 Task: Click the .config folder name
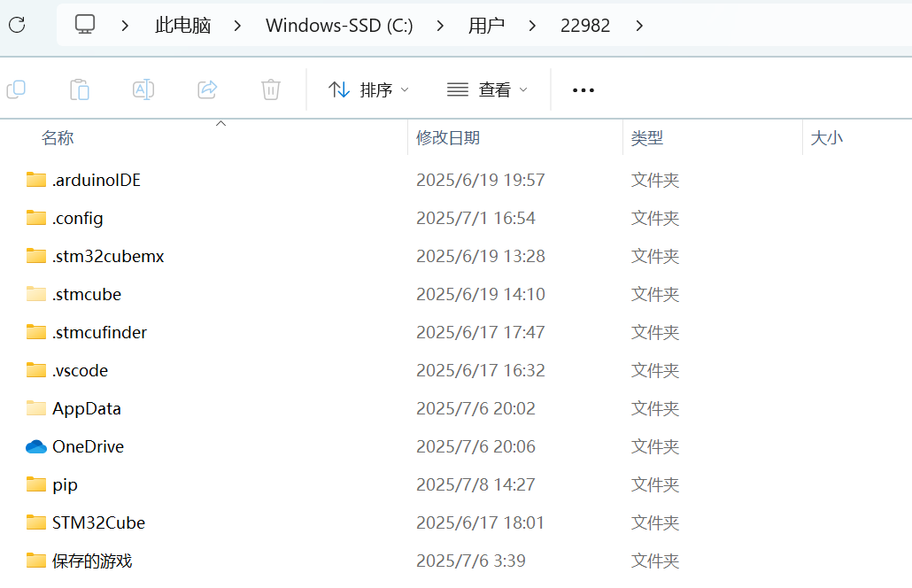tap(77, 219)
